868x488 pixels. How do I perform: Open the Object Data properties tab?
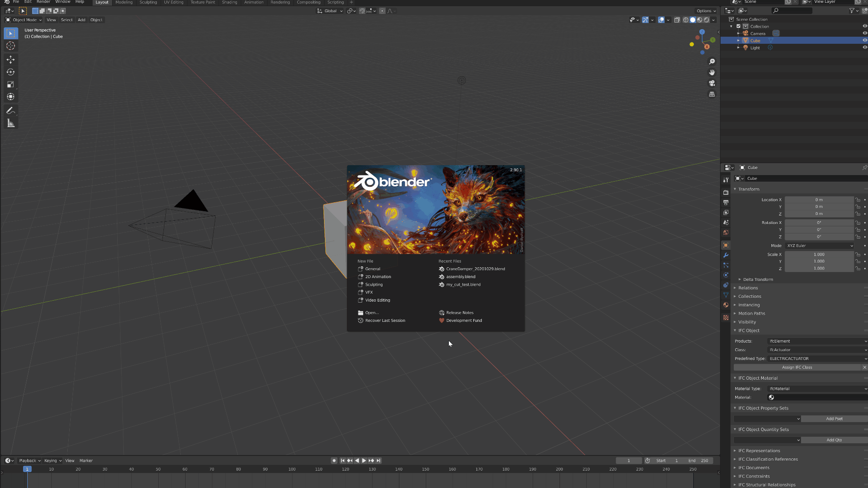click(x=726, y=295)
